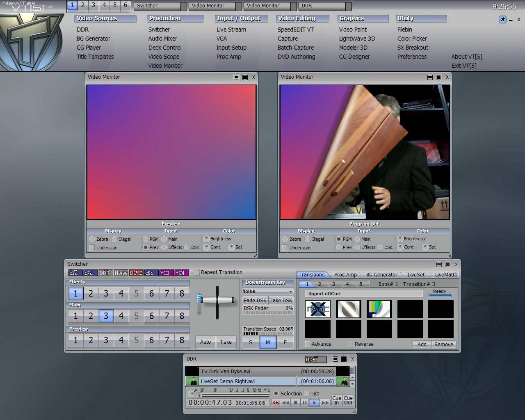Click the Remove button in Transitions
Image resolution: width=525 pixels, height=420 pixels.
point(444,345)
